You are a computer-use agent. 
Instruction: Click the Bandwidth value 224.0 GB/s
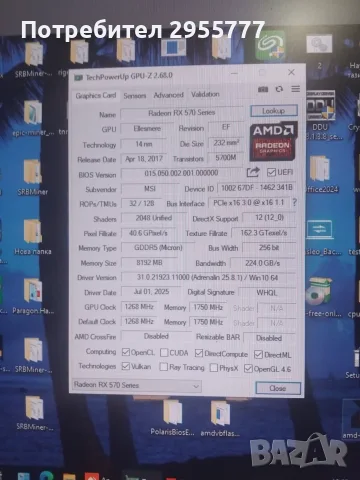click(263, 263)
